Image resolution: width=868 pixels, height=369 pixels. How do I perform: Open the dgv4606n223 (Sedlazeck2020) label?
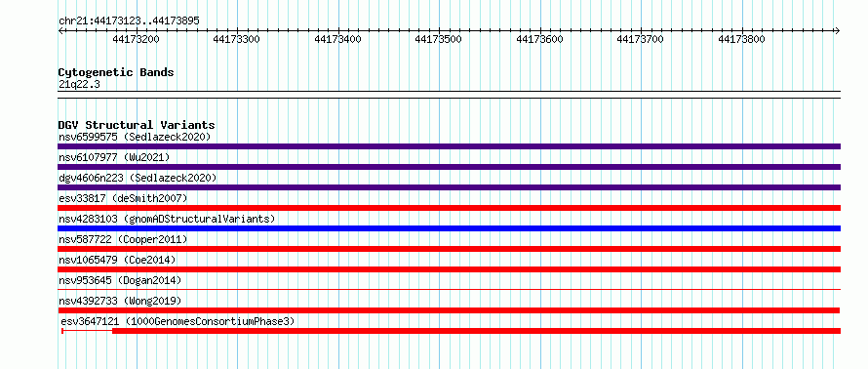tap(138, 178)
